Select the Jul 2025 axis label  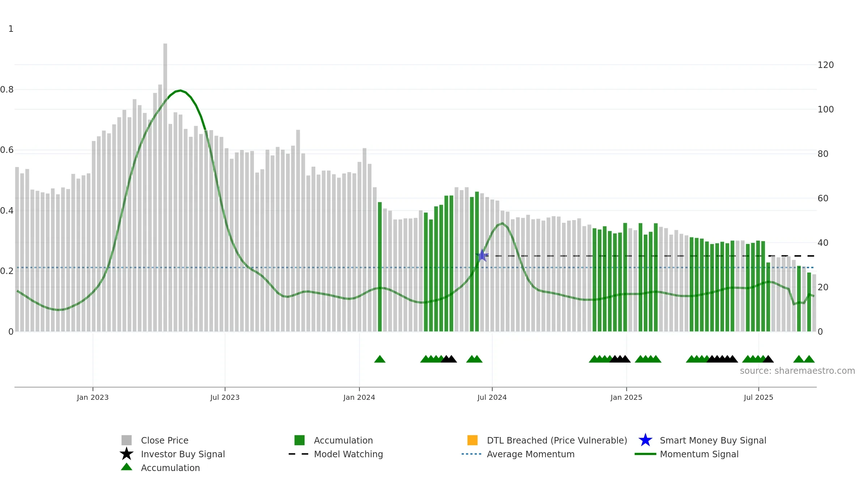pyautogui.click(x=758, y=398)
